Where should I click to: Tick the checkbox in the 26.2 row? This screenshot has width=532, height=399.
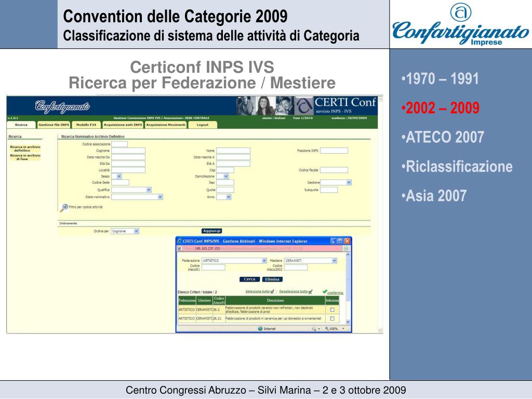332,310
